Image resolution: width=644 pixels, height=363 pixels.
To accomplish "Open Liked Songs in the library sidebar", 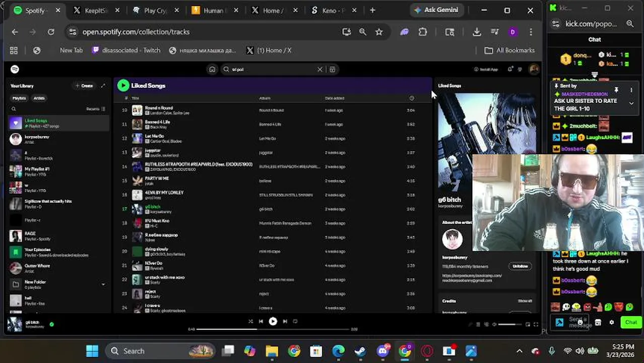I will [58, 123].
